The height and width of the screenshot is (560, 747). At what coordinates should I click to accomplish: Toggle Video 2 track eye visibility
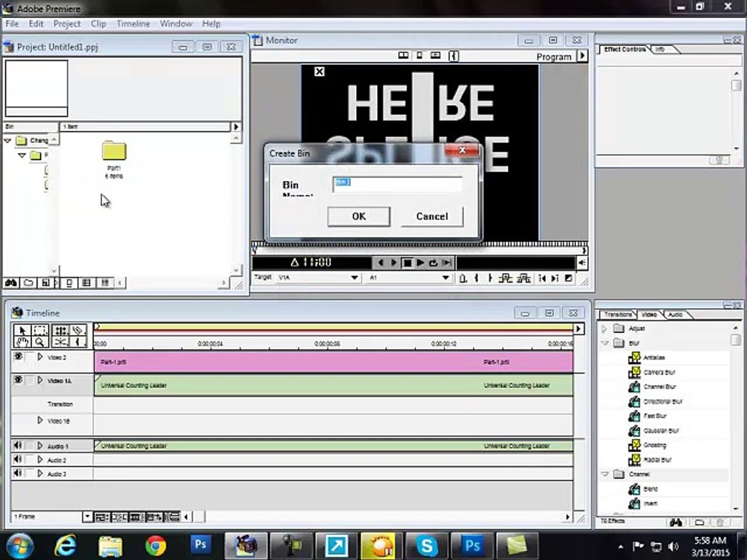[x=19, y=357]
